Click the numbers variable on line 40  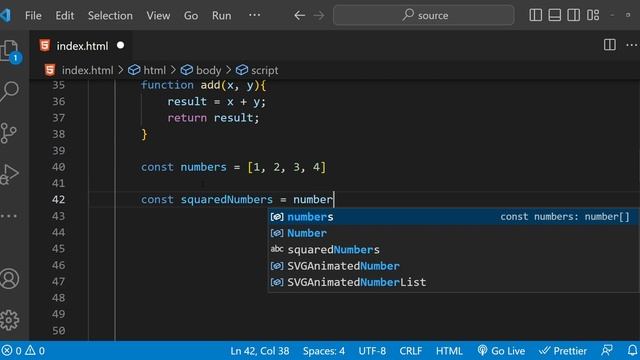coord(203,167)
